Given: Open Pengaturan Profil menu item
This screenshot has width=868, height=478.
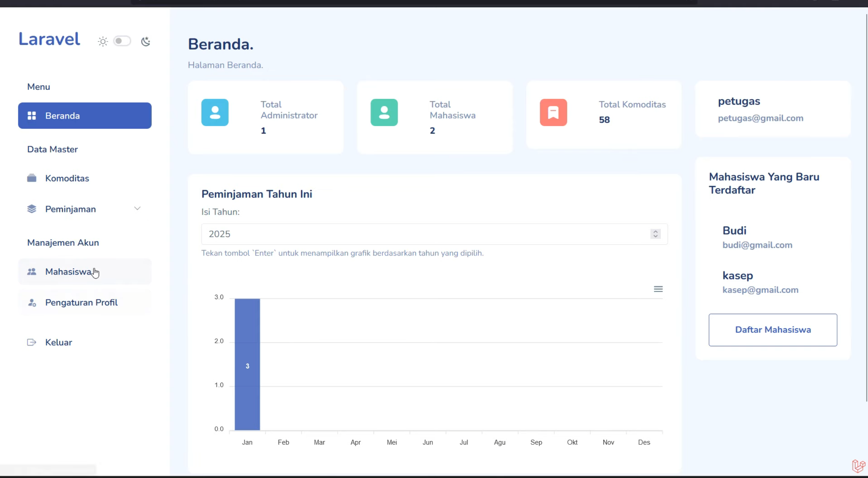Looking at the screenshot, I should [85, 302].
